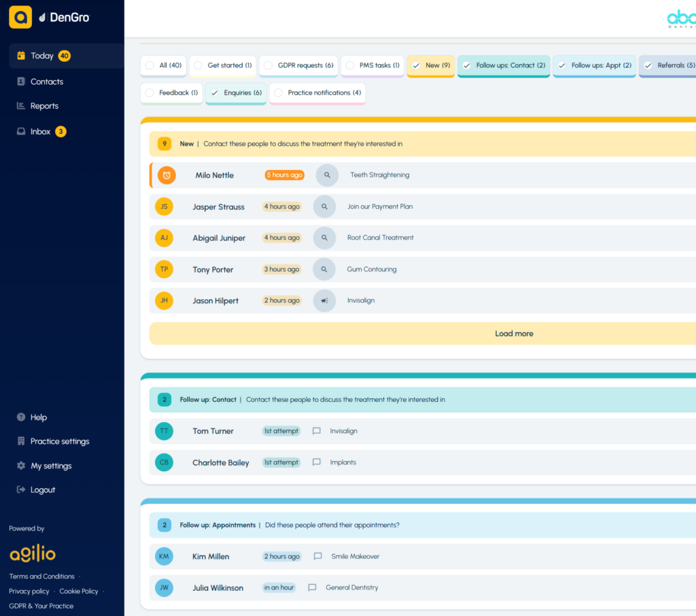Open Practice settings
This screenshot has height=616, width=696.
(60, 441)
